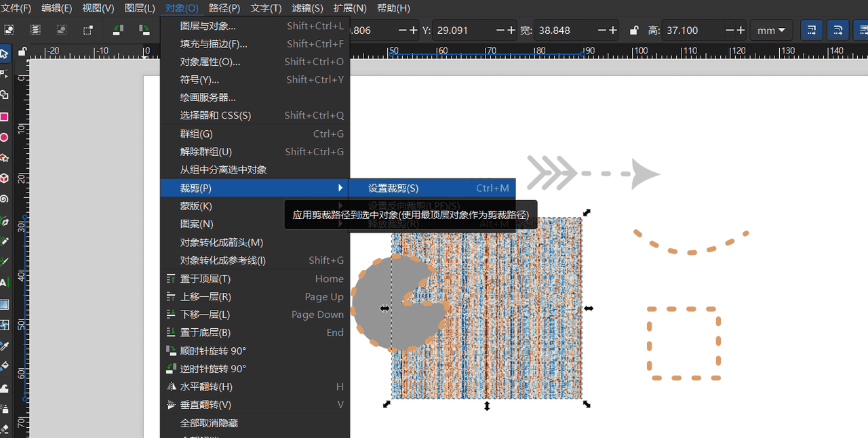Select the Dropper color picker tool
The image size is (868, 438).
point(4,346)
